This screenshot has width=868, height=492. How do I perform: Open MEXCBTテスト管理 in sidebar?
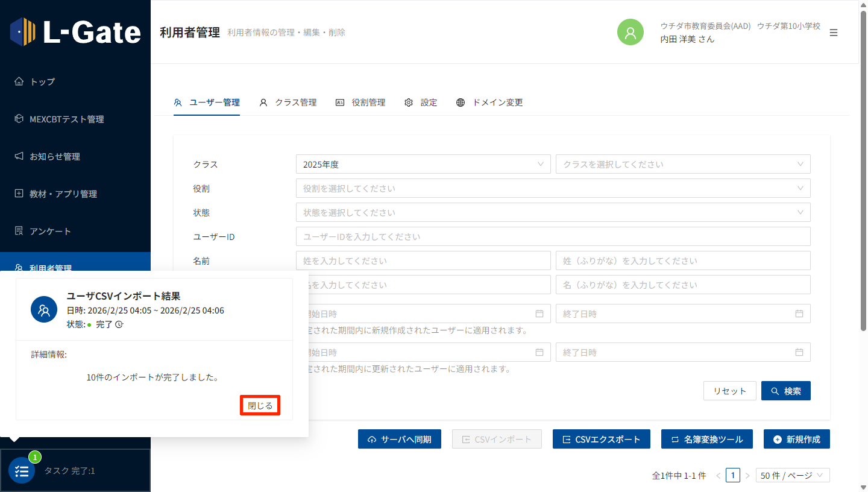pos(66,119)
